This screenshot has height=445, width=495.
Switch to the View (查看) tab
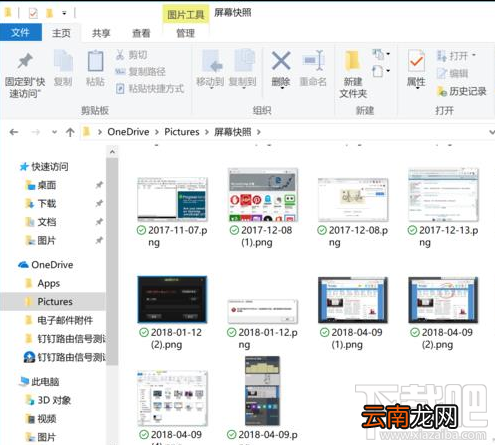[x=141, y=33]
